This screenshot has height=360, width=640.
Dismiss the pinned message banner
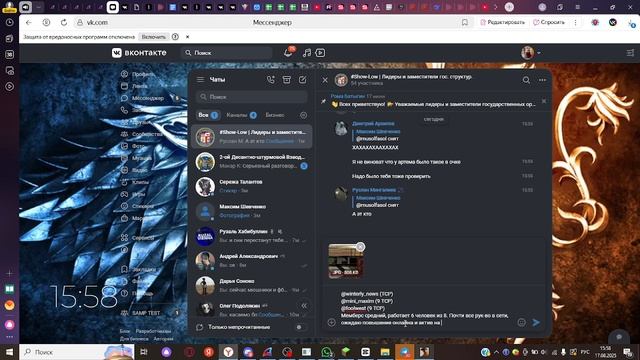coord(544,101)
